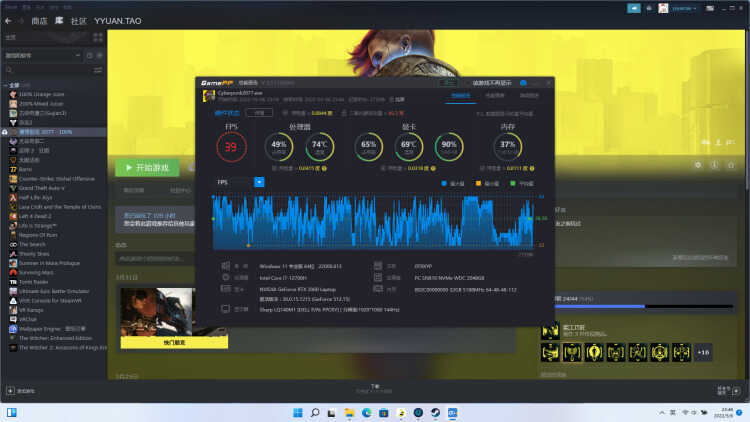Image resolution: width=750 pixels, height=422 pixels.
Task: Open Windows Start menu on taskbar
Action: pos(298,412)
